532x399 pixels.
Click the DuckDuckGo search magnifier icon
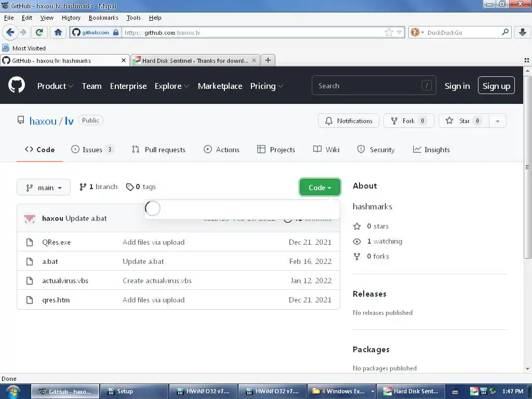click(x=505, y=32)
